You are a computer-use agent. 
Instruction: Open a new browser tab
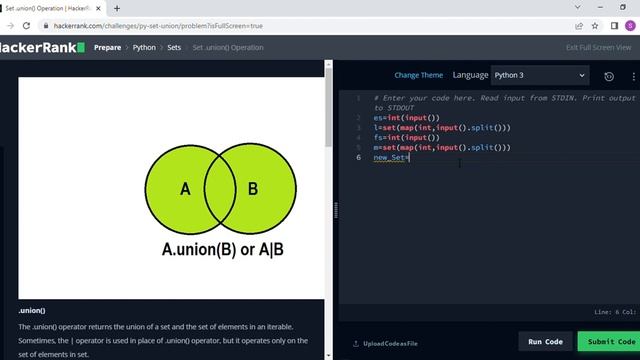point(117,8)
